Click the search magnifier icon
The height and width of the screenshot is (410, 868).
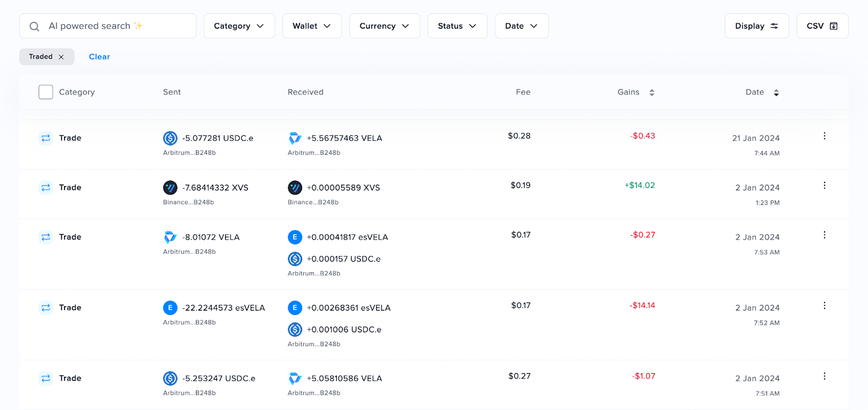pyautogui.click(x=34, y=26)
